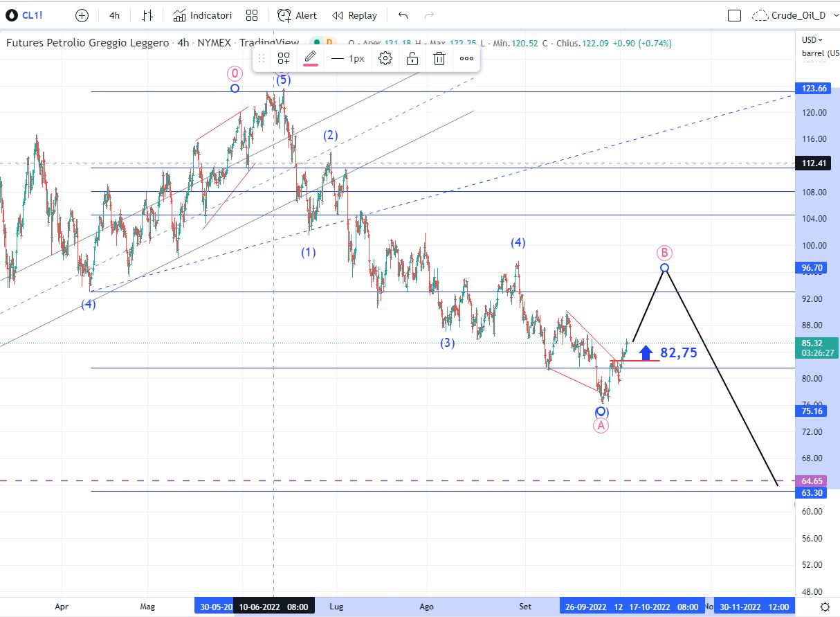Select the pink circled B wave label
This screenshot has height=617, width=840.
pyautogui.click(x=664, y=253)
